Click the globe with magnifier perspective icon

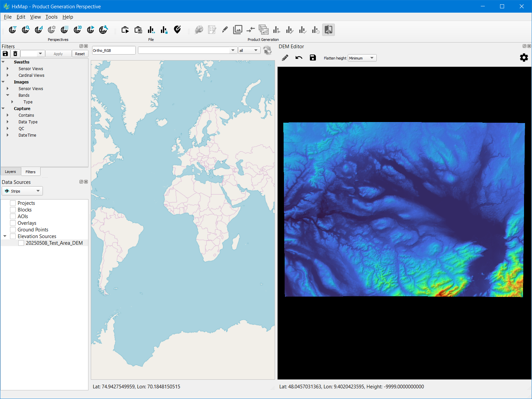click(x=26, y=30)
